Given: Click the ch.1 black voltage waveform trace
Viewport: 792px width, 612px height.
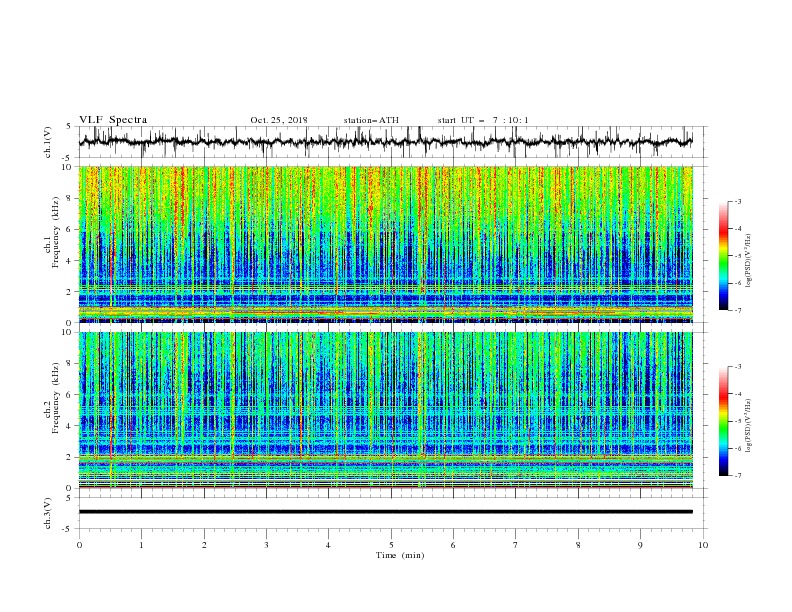Looking at the screenshot, I should [x=385, y=142].
